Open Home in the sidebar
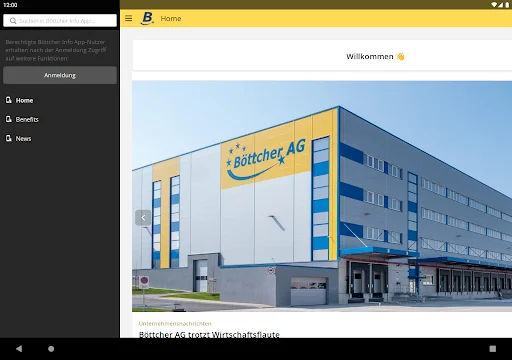This screenshot has height=360, width=512. tap(24, 100)
